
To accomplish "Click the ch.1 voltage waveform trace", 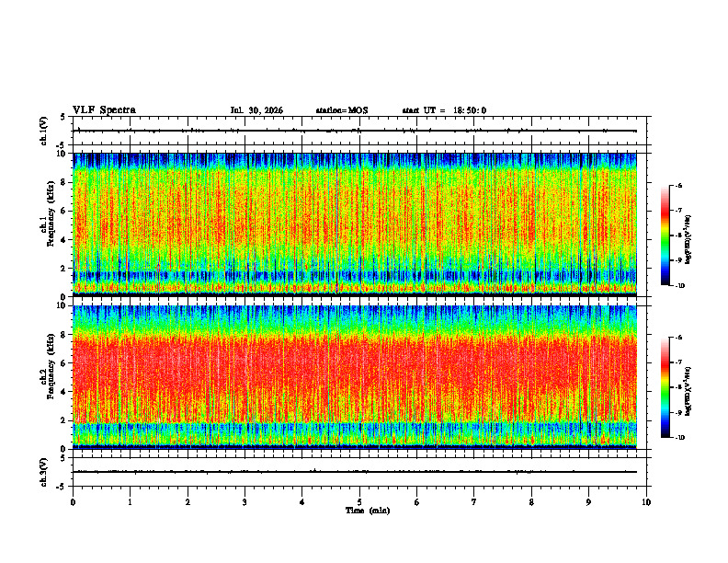I will [355, 131].
